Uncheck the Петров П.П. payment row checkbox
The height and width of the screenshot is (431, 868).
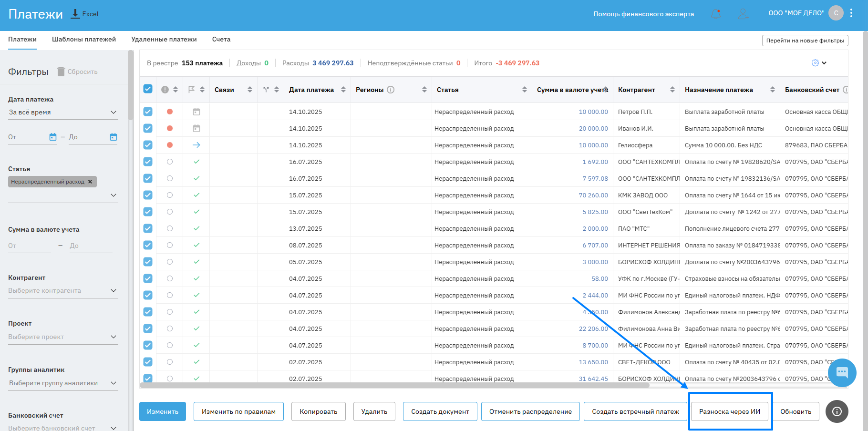[x=148, y=112]
